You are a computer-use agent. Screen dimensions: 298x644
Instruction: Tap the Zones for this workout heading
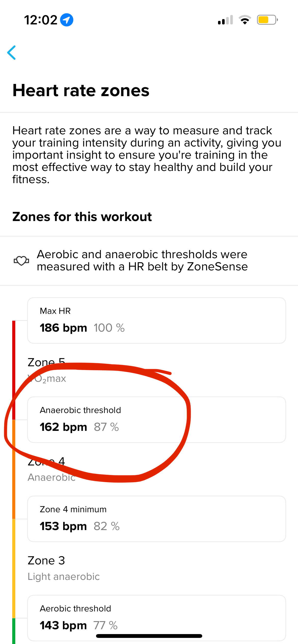(x=82, y=217)
